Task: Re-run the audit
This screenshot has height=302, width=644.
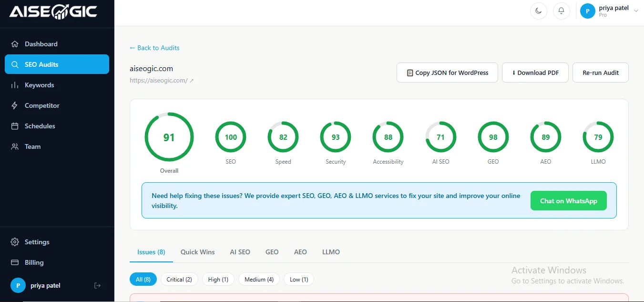Action: point(601,73)
